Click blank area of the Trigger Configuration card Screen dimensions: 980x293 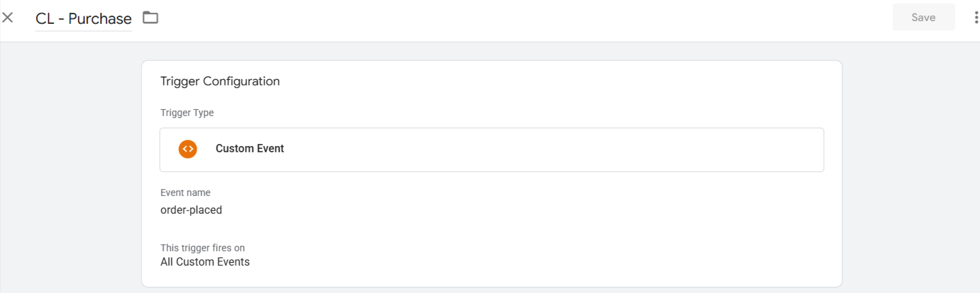pos(546,225)
